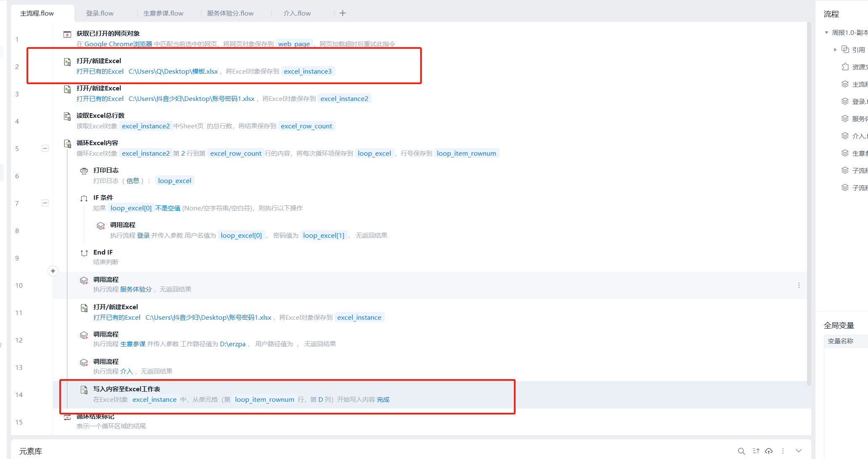Click the web page object icon on line 1
868x459 pixels.
click(67, 34)
